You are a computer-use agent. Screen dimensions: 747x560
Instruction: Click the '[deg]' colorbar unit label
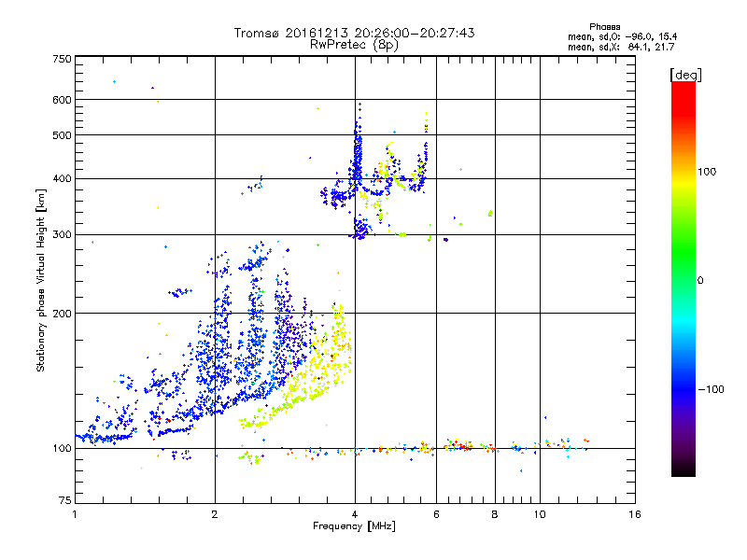point(685,75)
